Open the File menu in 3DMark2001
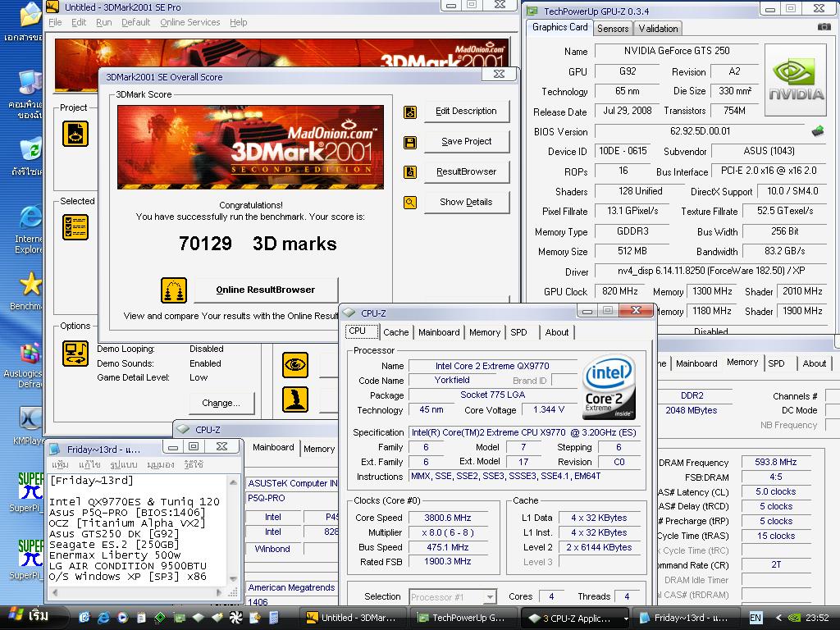 click(x=55, y=22)
